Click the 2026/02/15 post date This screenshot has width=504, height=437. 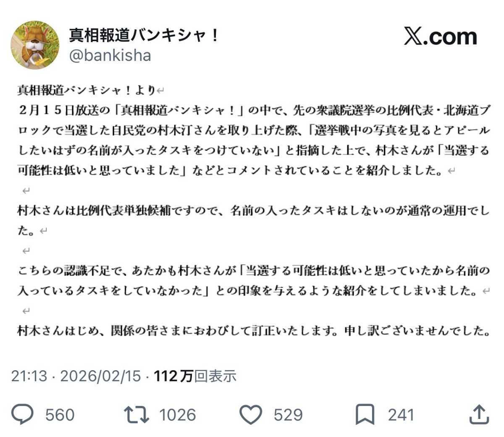(100, 376)
